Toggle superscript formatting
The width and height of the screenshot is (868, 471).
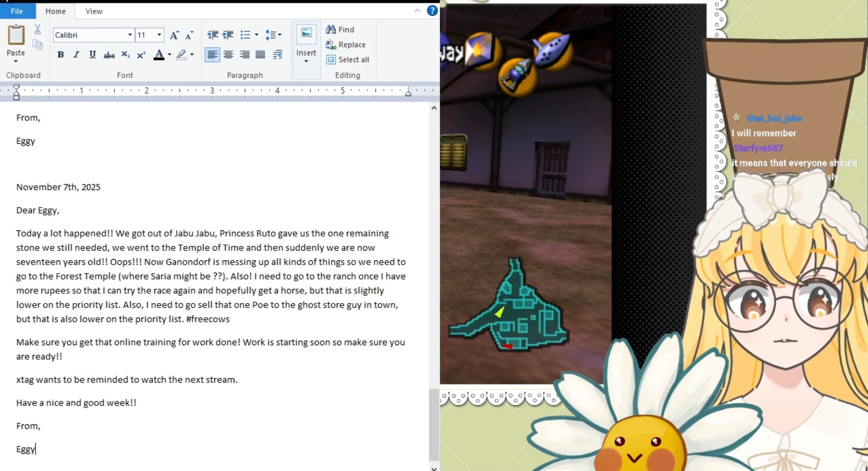[141, 55]
